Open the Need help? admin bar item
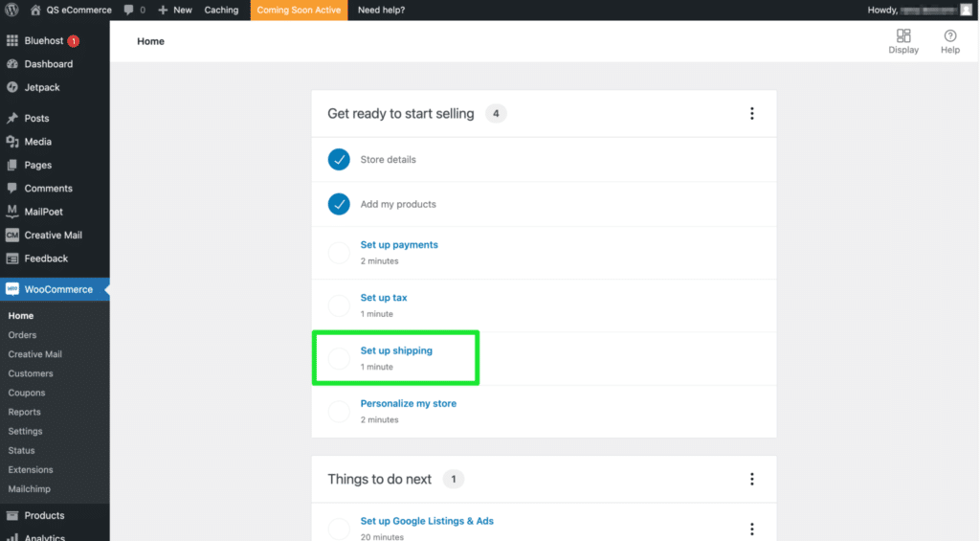Viewport: 980px width, 541px height. click(381, 10)
